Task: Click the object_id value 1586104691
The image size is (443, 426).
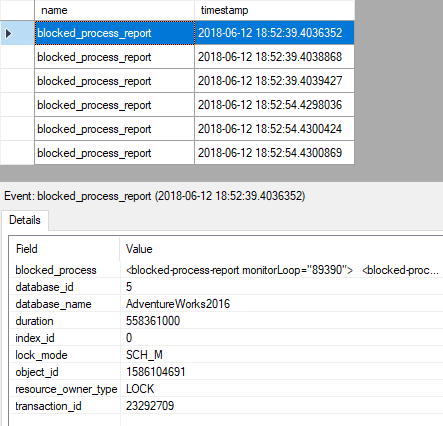Action: click(155, 372)
